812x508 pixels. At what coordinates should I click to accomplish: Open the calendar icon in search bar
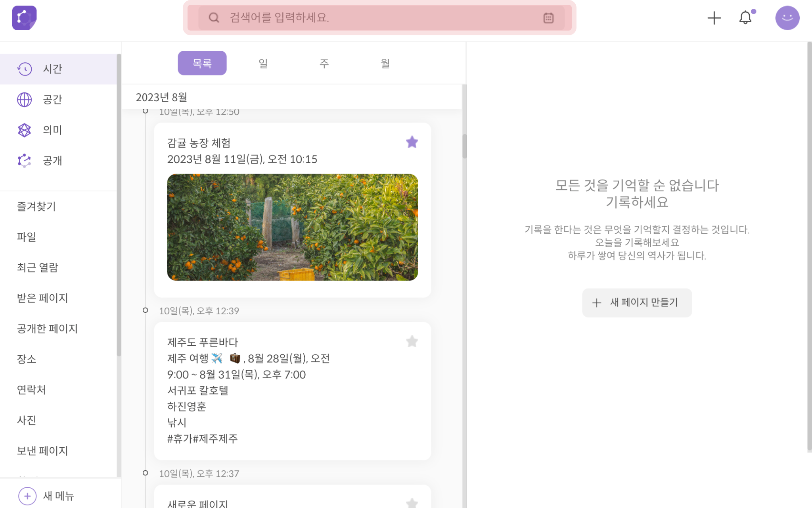point(548,18)
